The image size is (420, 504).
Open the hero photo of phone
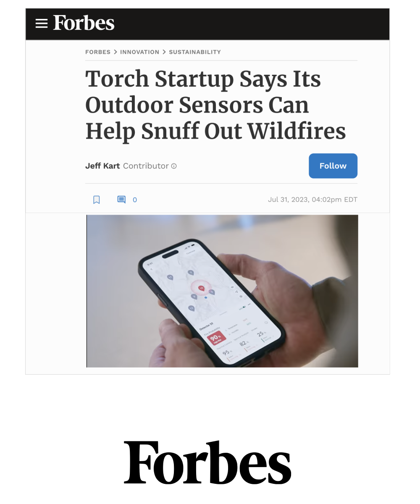click(x=222, y=291)
